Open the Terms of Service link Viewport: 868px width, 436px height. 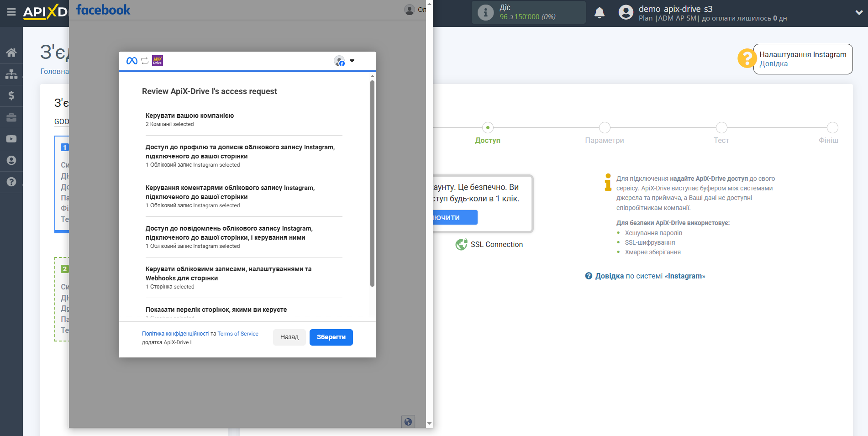click(x=238, y=334)
